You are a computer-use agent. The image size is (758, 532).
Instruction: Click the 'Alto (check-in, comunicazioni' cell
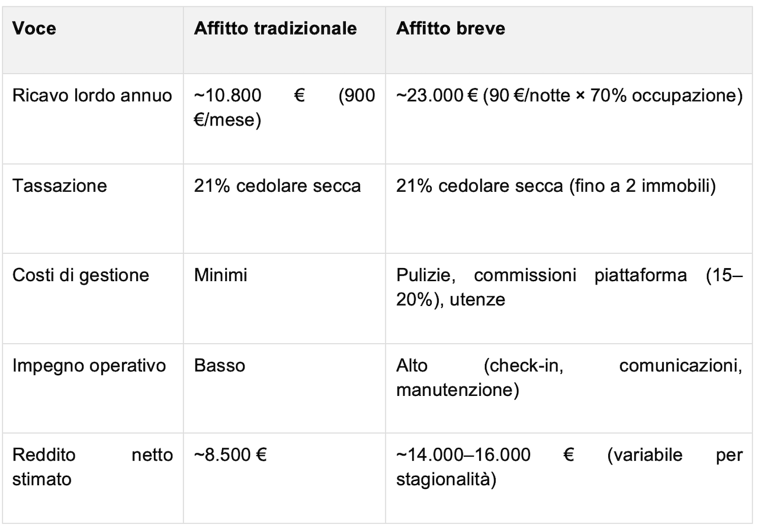[x=570, y=388]
